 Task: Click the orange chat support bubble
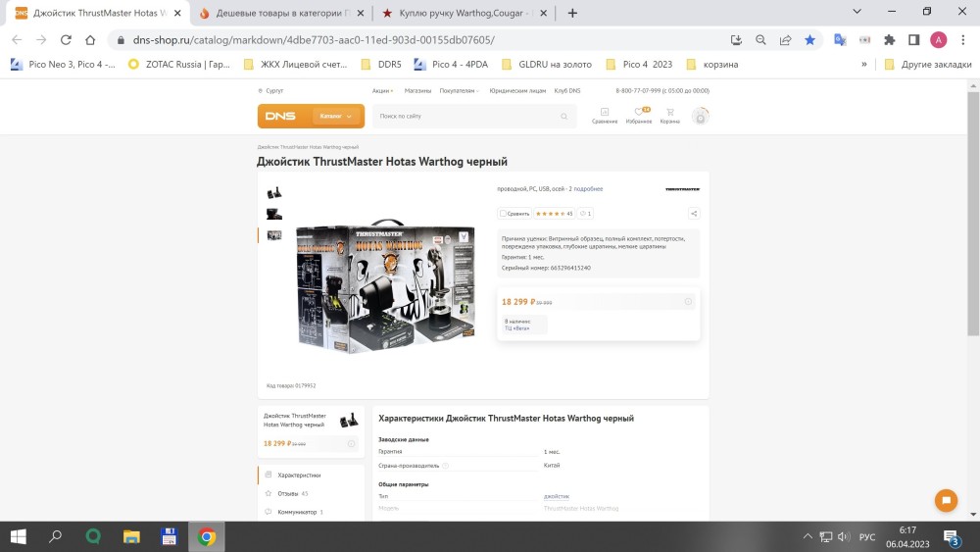[x=946, y=500]
